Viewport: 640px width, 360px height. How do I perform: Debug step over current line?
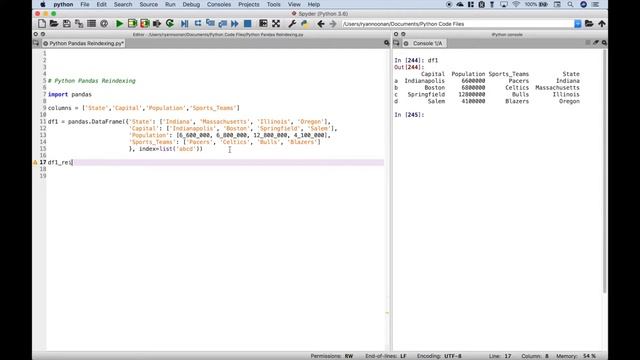point(198,24)
